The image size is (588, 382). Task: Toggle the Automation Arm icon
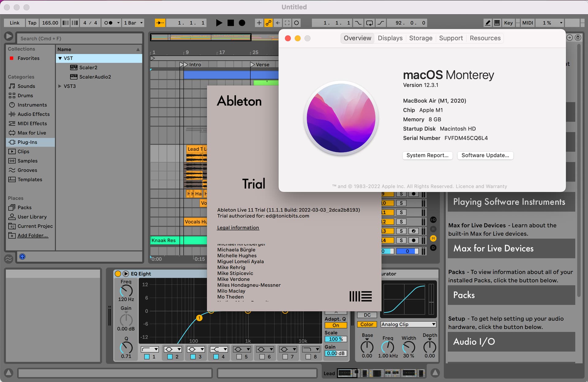pyautogui.click(x=269, y=23)
